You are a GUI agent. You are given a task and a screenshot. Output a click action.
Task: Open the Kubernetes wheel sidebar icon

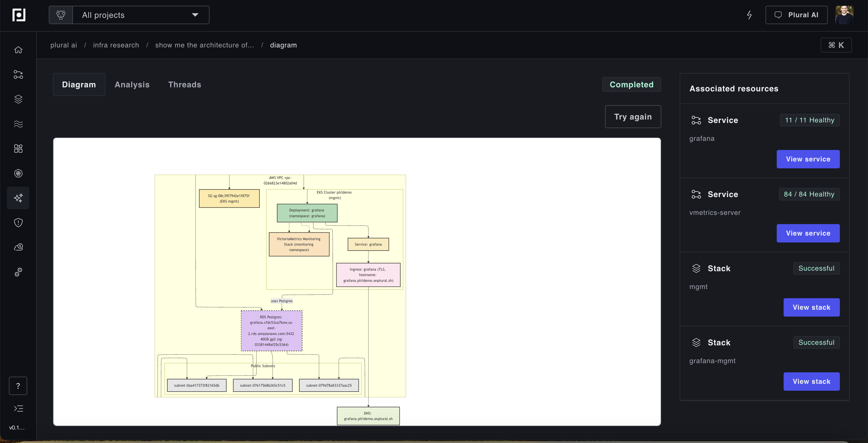[x=18, y=173]
